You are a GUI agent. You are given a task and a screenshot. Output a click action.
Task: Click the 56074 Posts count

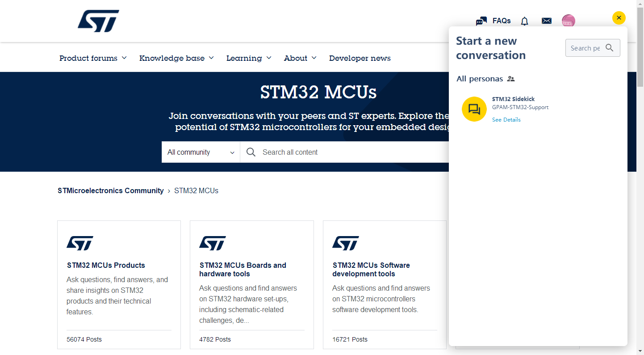(84, 339)
